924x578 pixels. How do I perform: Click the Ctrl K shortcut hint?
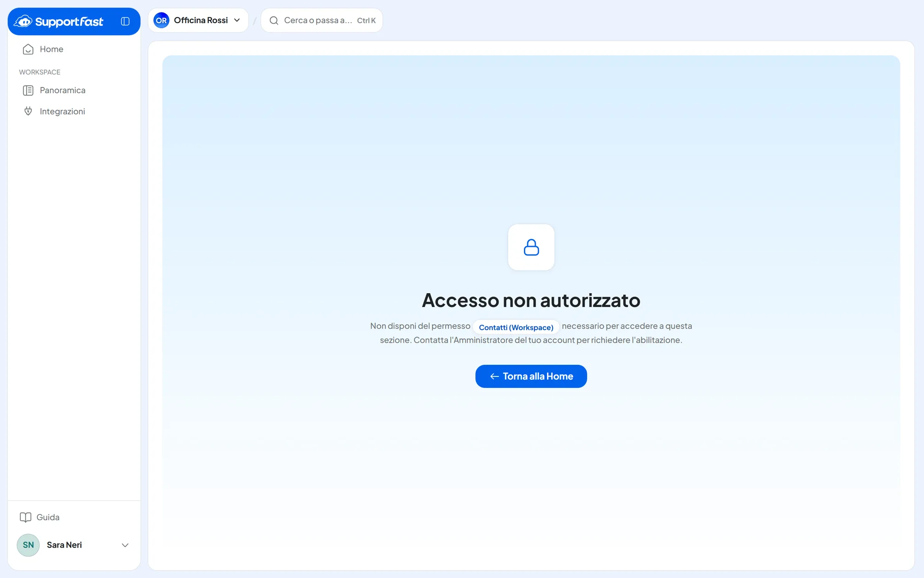point(366,21)
